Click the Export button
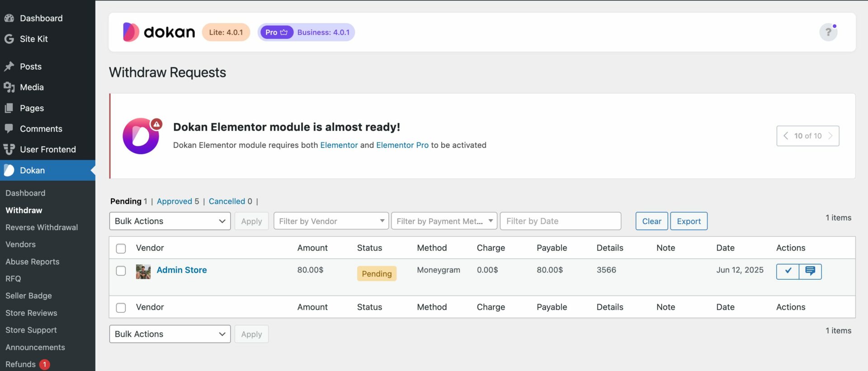 tap(689, 221)
